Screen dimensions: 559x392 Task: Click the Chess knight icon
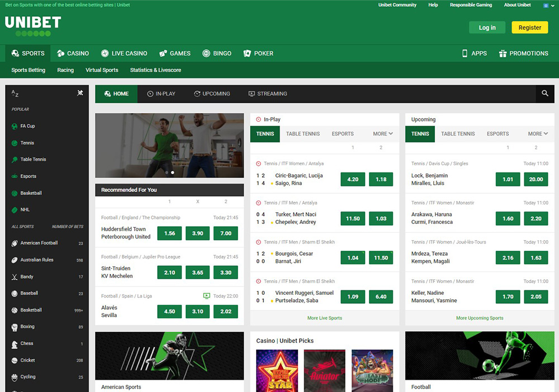15,344
